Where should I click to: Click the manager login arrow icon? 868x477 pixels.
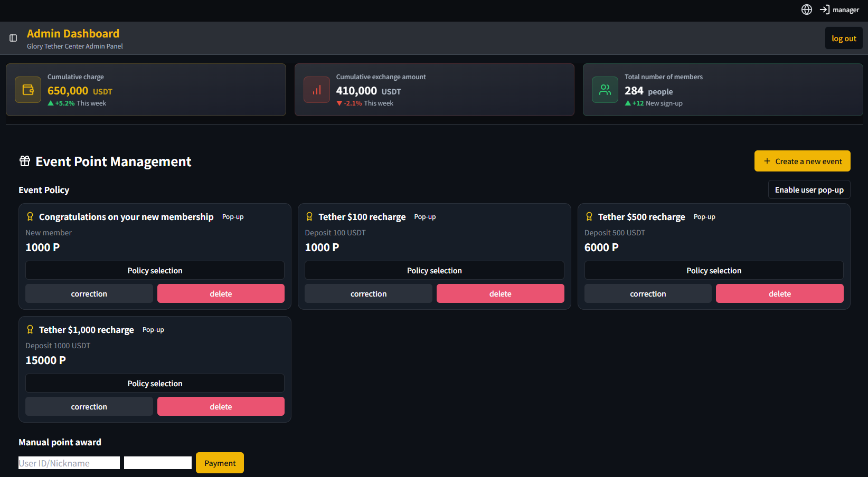point(824,9)
